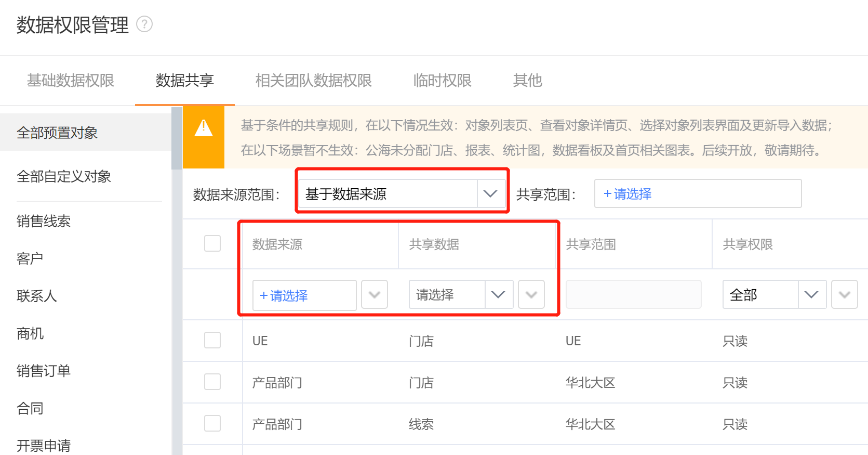Switch to 基础数据权限 tab

pos(71,81)
